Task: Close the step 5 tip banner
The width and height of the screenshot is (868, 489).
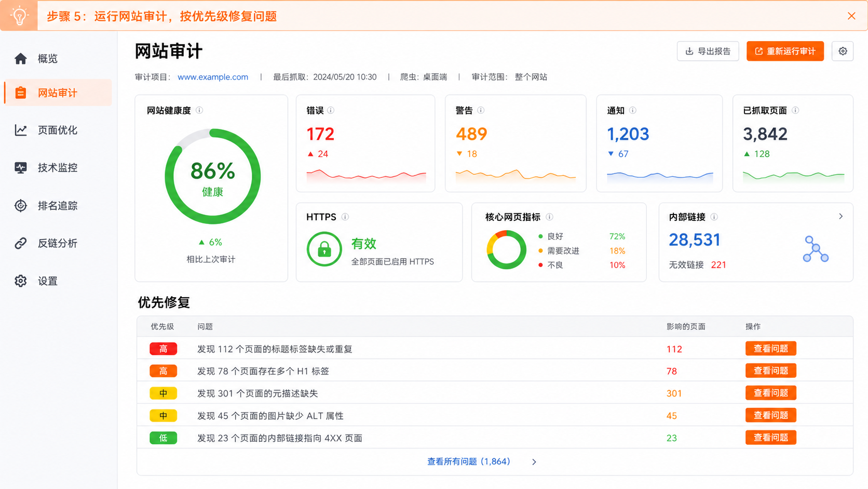Action: click(851, 16)
